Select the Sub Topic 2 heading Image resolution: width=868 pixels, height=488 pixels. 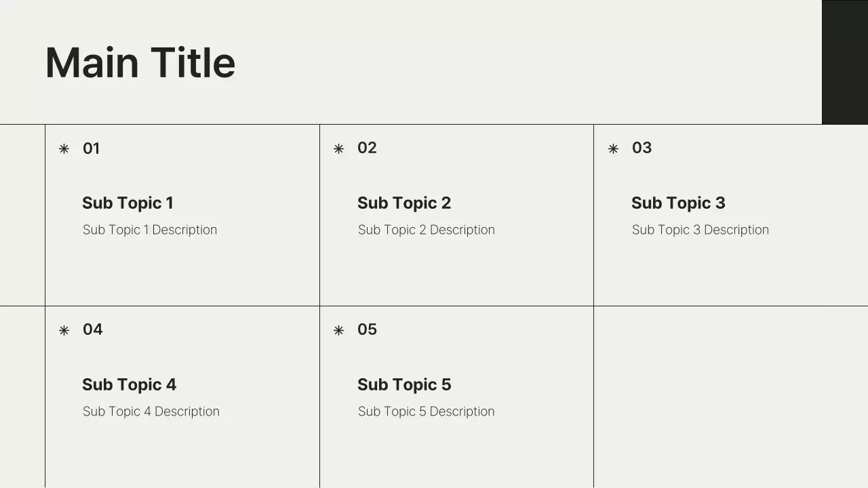(x=404, y=203)
